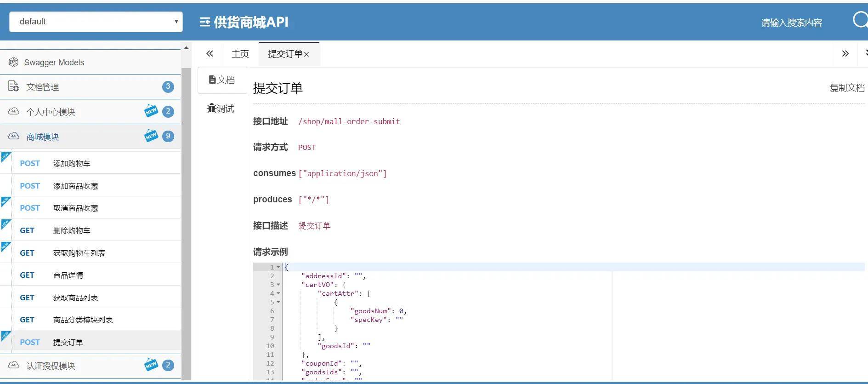
Task: Click the 文档管理 document icon
Action: click(x=14, y=86)
